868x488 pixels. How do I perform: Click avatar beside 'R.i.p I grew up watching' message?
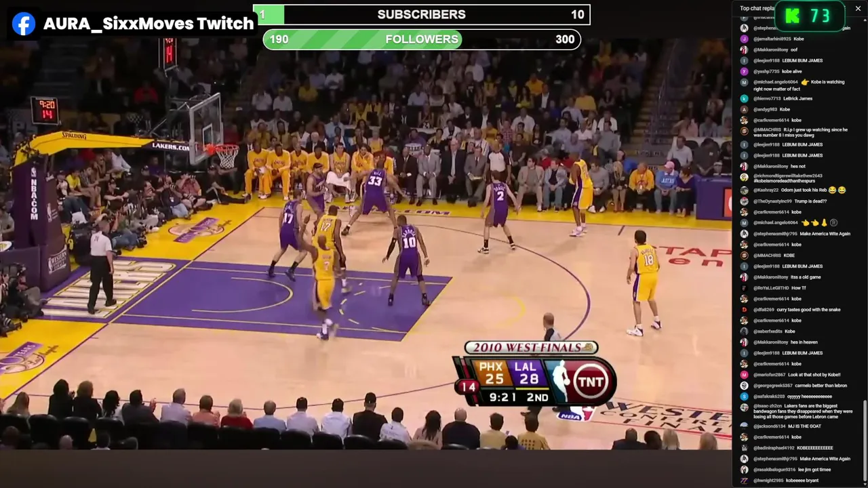[x=744, y=131]
